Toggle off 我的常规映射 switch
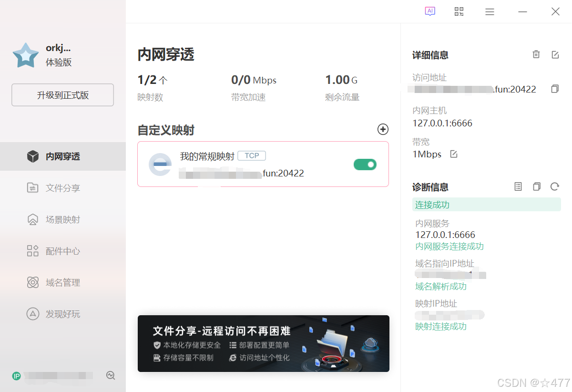Image resolution: width=572 pixels, height=392 pixels. coord(365,165)
